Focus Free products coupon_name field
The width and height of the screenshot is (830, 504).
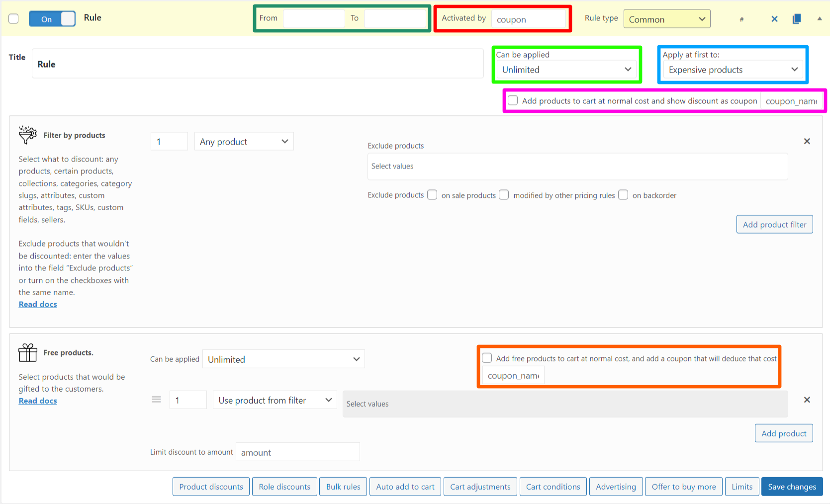coord(513,376)
